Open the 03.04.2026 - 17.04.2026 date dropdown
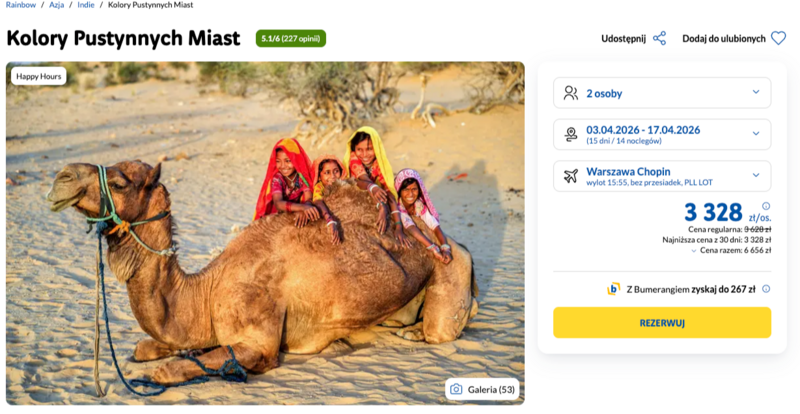800x414 pixels. [x=756, y=134]
